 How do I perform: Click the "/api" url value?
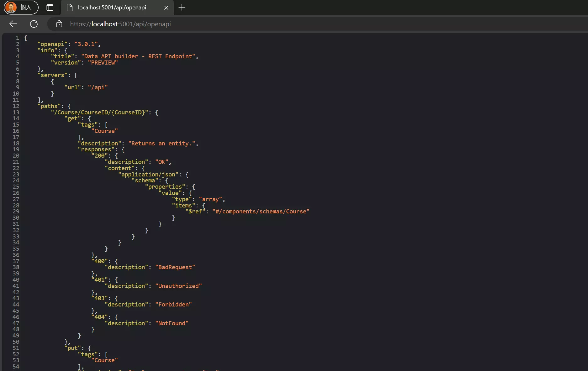point(98,87)
